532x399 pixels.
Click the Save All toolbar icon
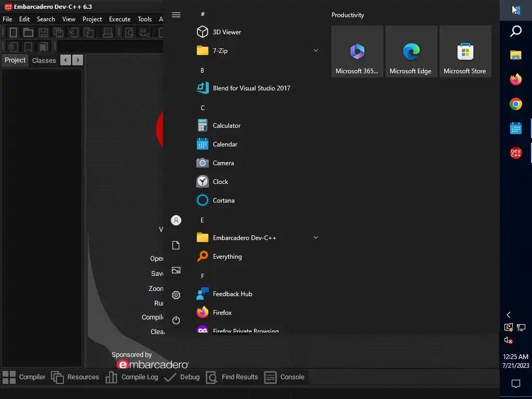pos(58,33)
